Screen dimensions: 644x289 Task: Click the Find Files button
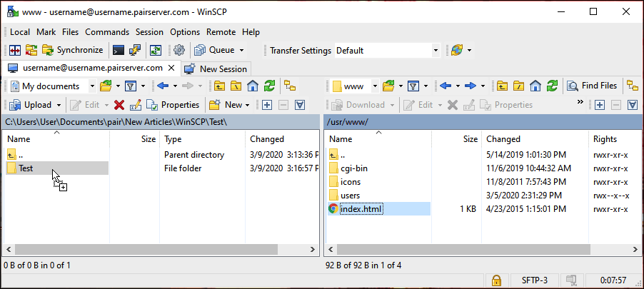(x=592, y=86)
